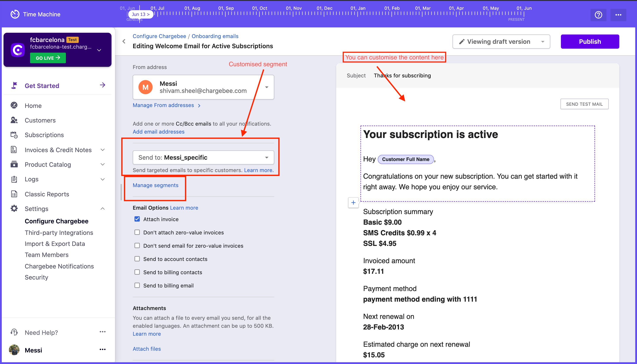
Task: Click the plus icon to add content block
Action: coord(353,203)
